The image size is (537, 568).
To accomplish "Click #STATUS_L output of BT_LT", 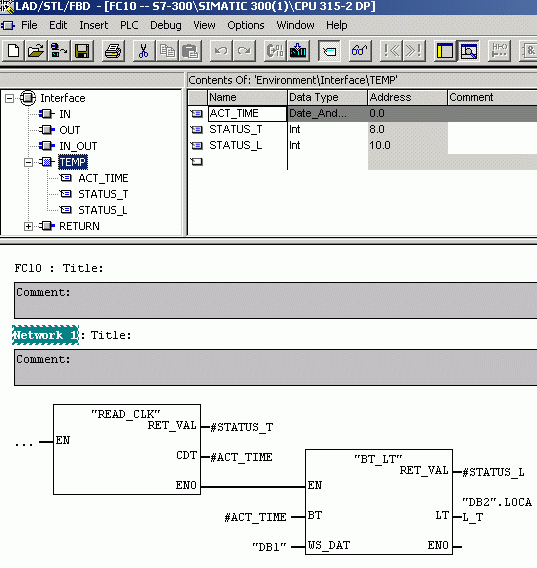I will (494, 472).
